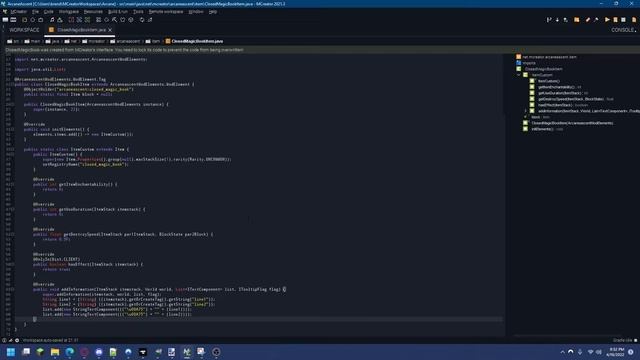The image size is (640, 360).
Task: Click the main breadcrumb folder
Action: pyautogui.click(x=32, y=41)
